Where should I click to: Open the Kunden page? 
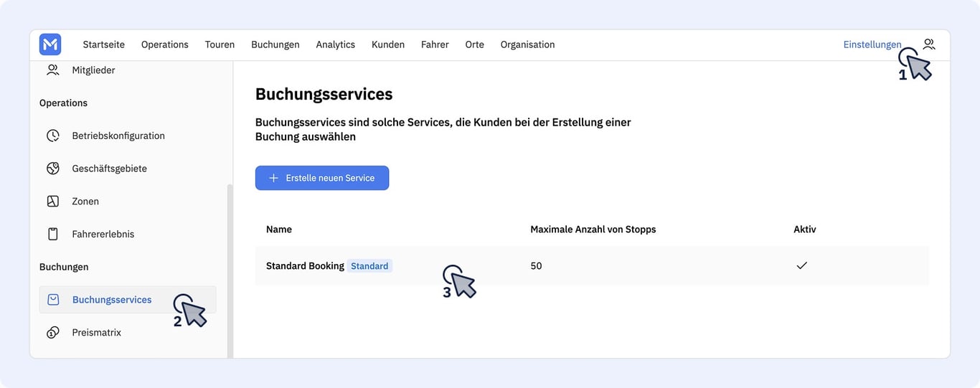[388, 44]
